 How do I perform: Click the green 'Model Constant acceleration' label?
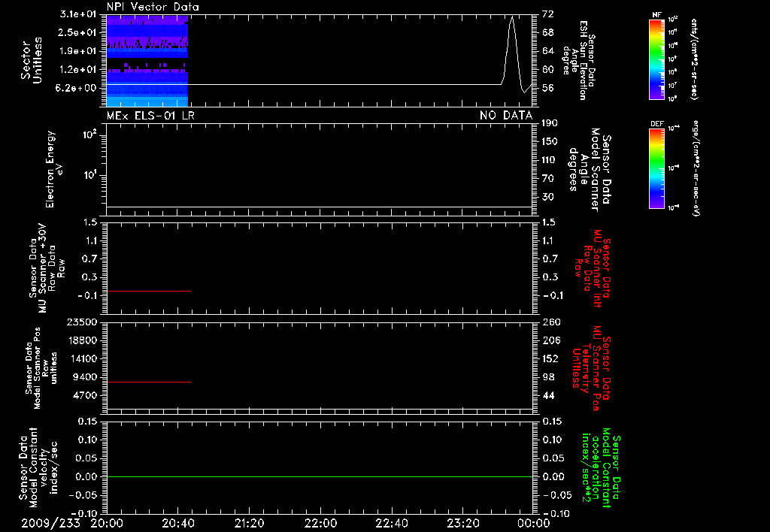pos(601,469)
